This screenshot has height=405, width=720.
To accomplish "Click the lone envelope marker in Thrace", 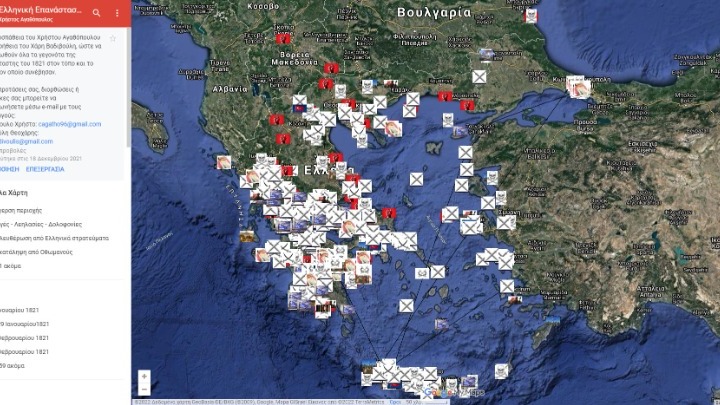I will coord(479,76).
